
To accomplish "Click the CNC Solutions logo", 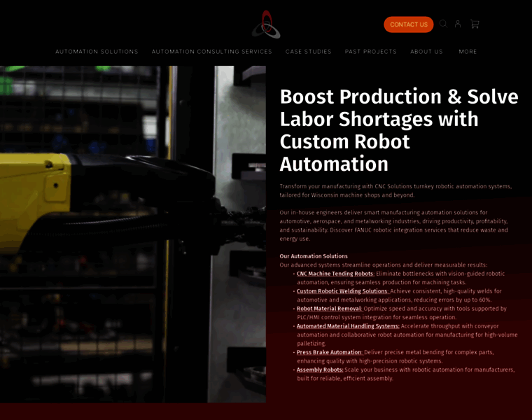I will [266, 24].
